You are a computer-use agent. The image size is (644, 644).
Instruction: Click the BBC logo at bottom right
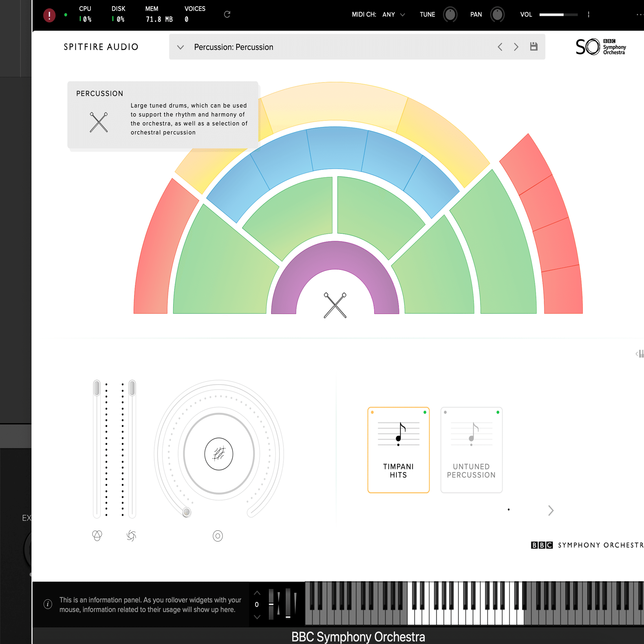[542, 545]
